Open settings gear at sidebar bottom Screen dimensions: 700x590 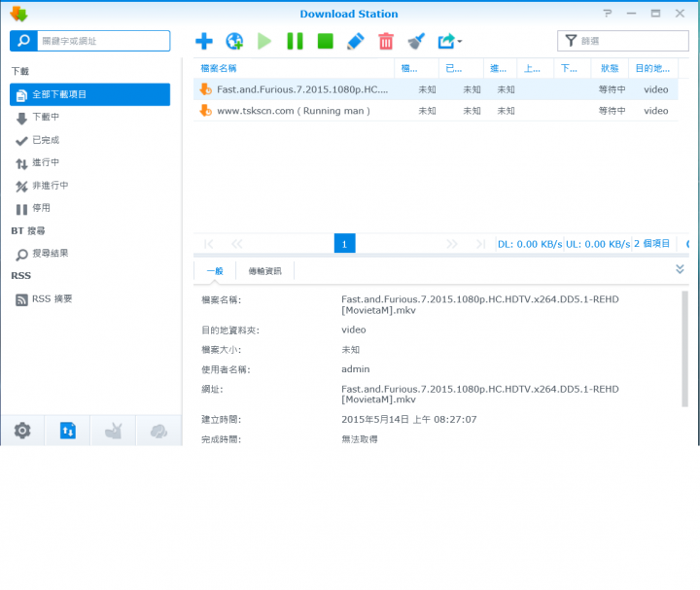pyautogui.click(x=22, y=431)
